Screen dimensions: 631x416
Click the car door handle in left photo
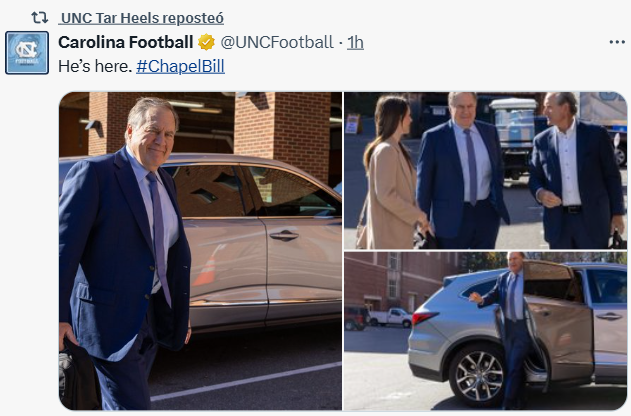click(284, 235)
